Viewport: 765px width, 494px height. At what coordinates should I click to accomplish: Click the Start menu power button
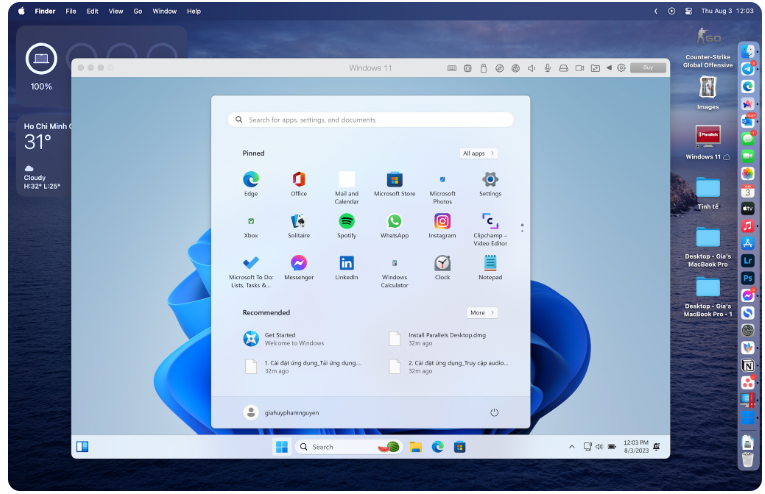coord(494,412)
